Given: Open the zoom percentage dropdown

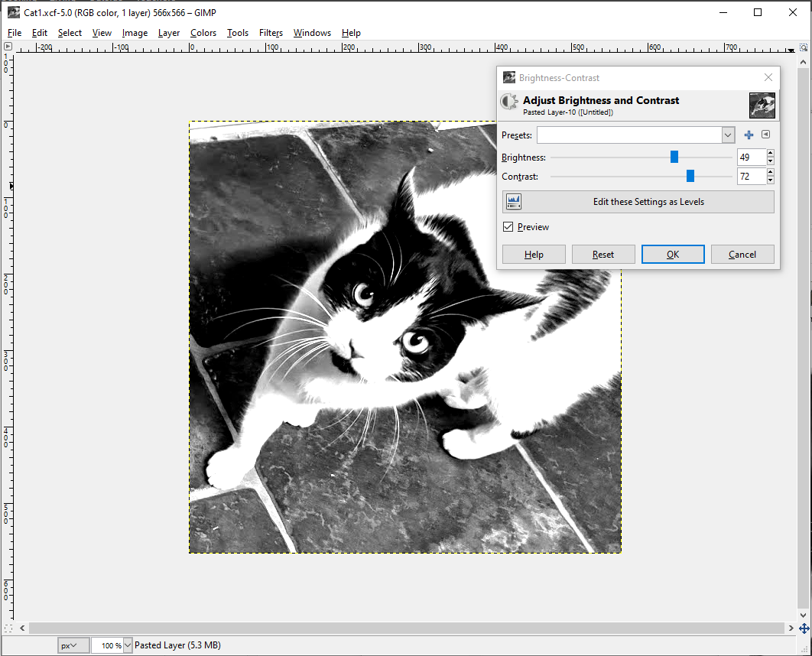Looking at the screenshot, I should (x=127, y=645).
